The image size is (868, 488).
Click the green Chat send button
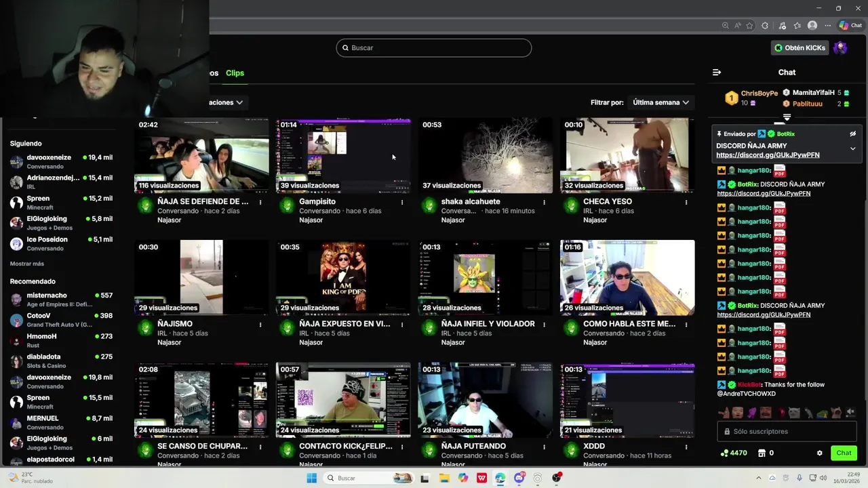coord(844,453)
